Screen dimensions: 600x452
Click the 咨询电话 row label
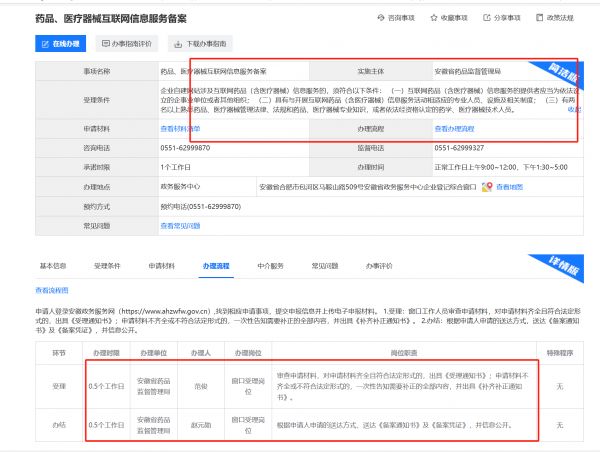[x=97, y=148]
